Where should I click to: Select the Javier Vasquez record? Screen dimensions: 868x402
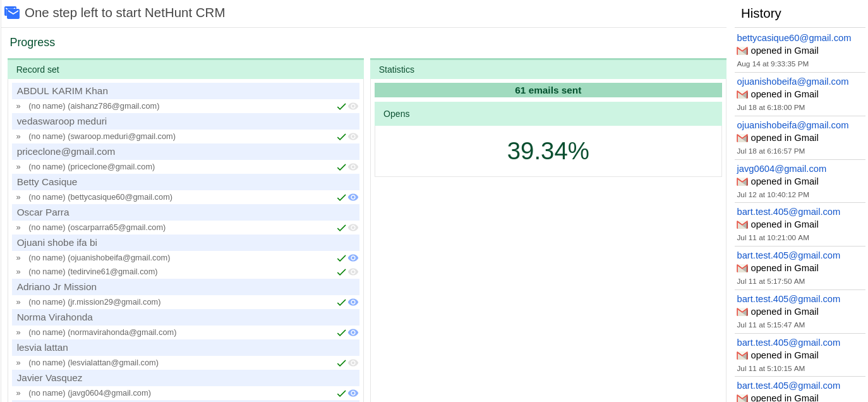click(186, 378)
